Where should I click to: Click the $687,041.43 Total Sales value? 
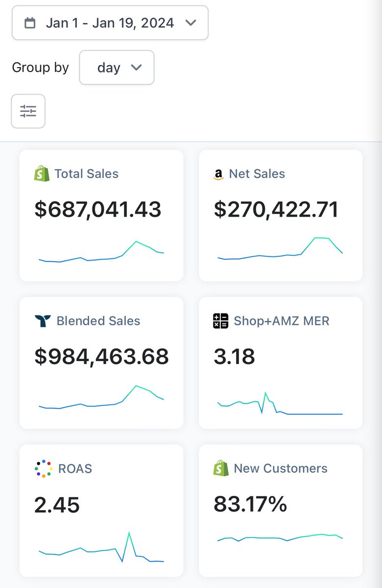click(x=98, y=210)
